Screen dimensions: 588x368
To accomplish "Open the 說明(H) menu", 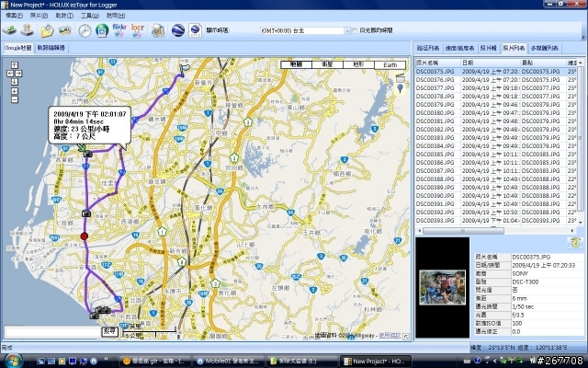I will pos(116,16).
